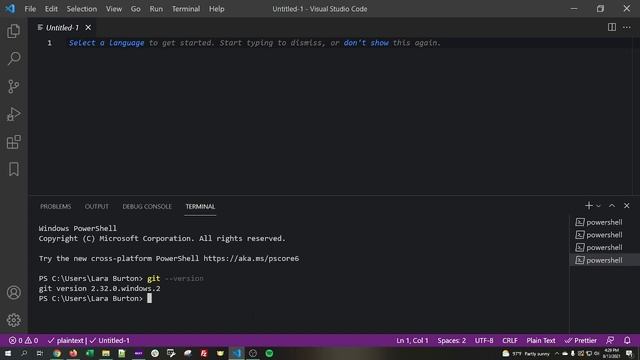Click the feedback icon in status bar
Image resolution: width=640 pixels, height=360 pixels.
[x=610, y=340]
